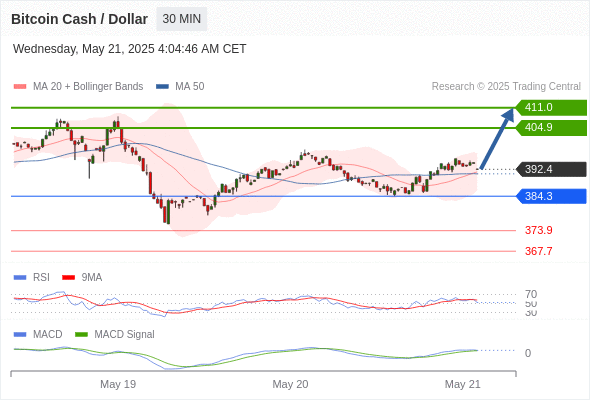Viewport: 590px width, 400px height.
Task: Click the May 20 date axis label
Action: point(290,384)
